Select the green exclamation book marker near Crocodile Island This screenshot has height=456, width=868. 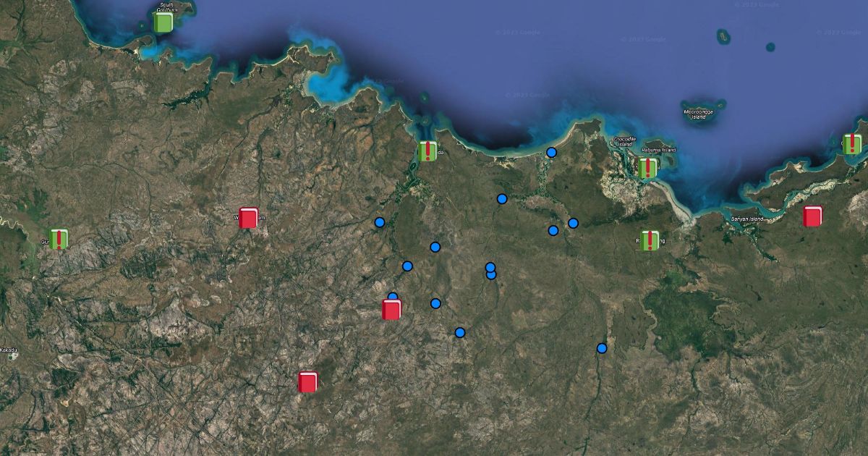click(647, 168)
